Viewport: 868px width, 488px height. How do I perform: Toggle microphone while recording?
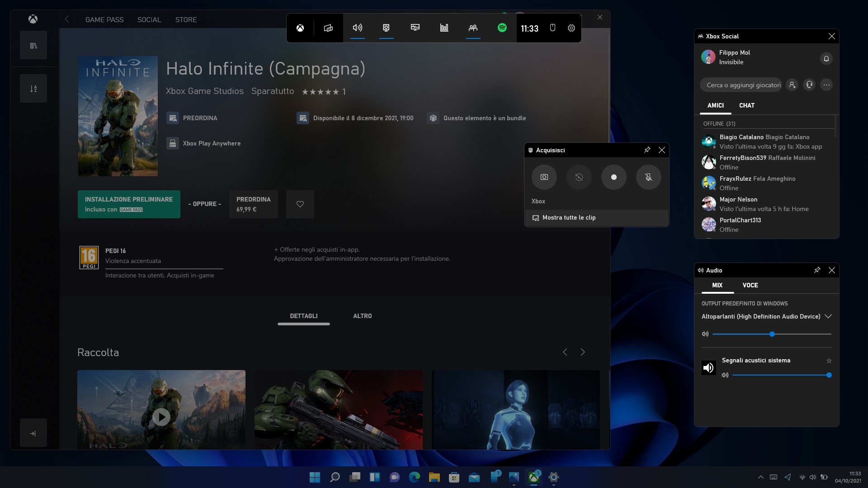[x=649, y=177]
